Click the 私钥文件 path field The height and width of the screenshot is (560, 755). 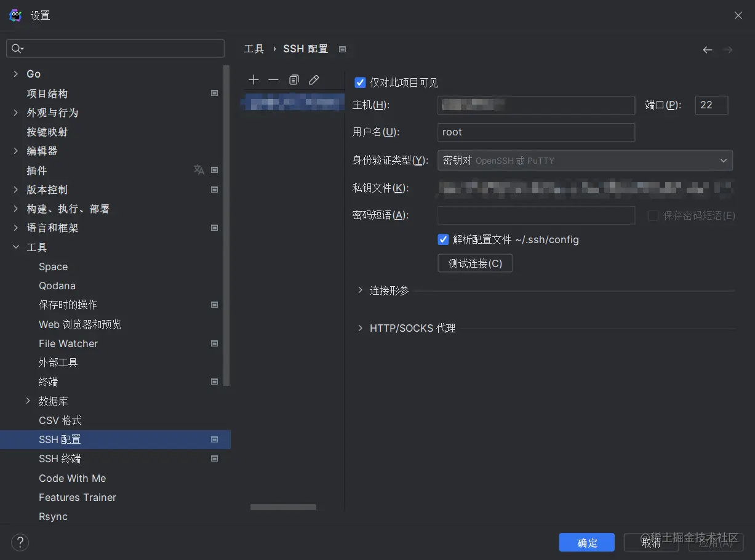click(585, 188)
